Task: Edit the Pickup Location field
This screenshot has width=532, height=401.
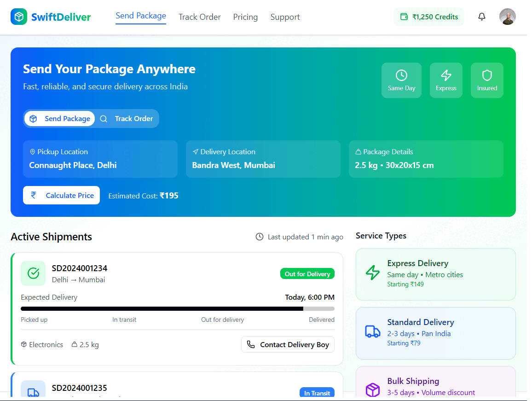Action: 100,159
